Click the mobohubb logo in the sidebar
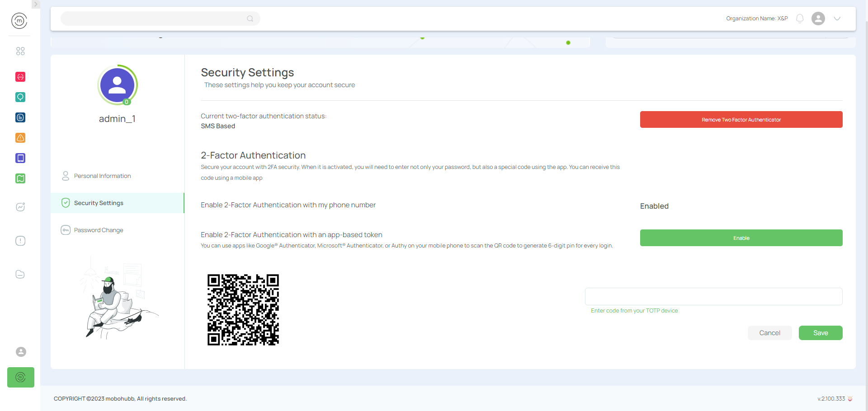 point(19,21)
